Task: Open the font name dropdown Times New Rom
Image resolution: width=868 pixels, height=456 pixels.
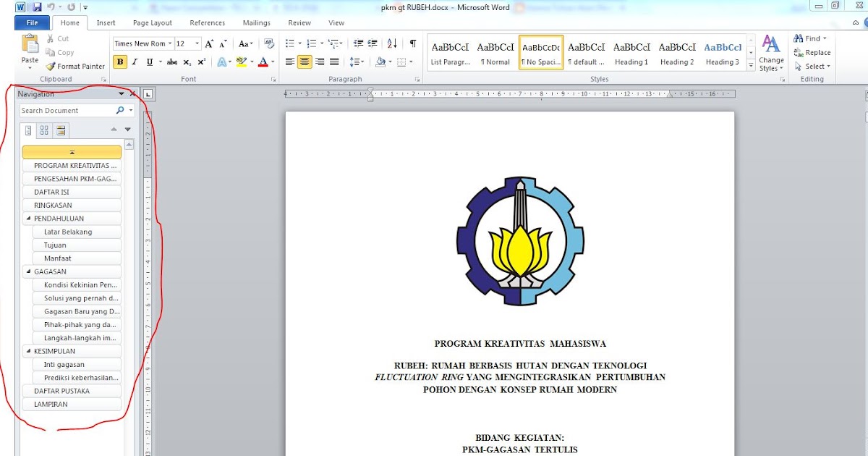Action: (x=170, y=43)
